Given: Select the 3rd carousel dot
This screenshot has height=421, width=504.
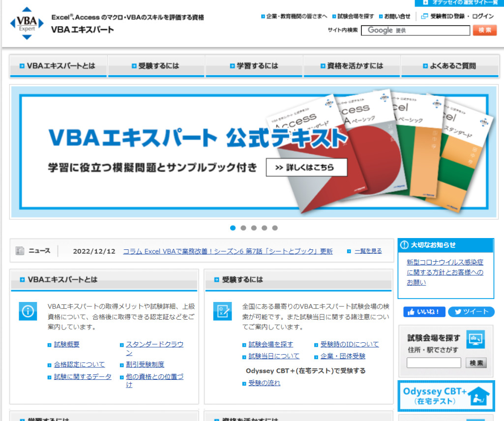Looking at the screenshot, I should 254,228.
